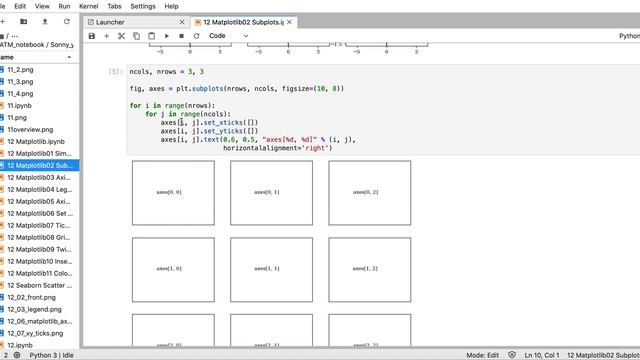Run the selected cell with the play icon

pyautogui.click(x=167, y=36)
